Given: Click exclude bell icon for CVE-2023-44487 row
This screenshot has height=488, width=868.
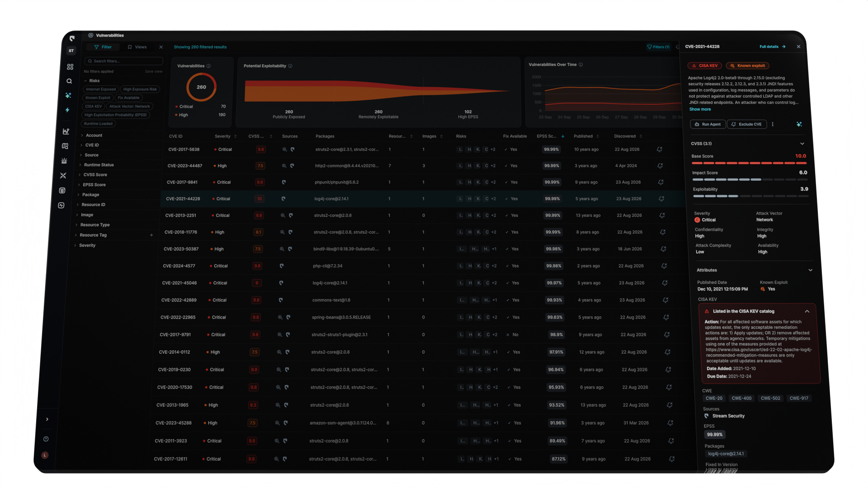Looking at the screenshot, I should tap(660, 166).
